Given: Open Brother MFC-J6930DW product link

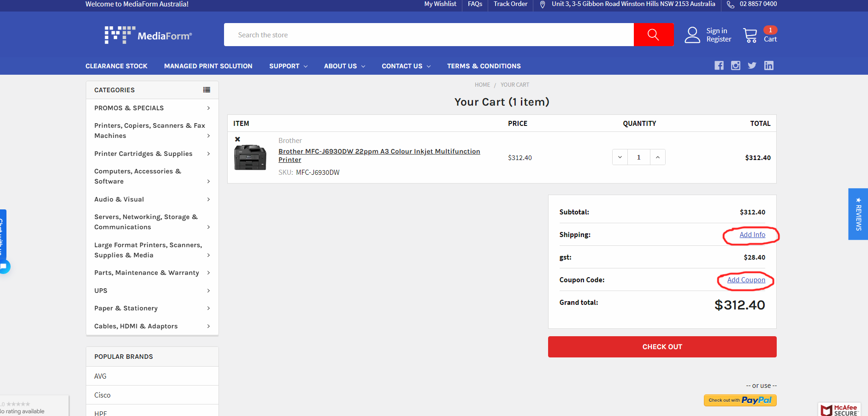Looking at the screenshot, I should (x=379, y=155).
